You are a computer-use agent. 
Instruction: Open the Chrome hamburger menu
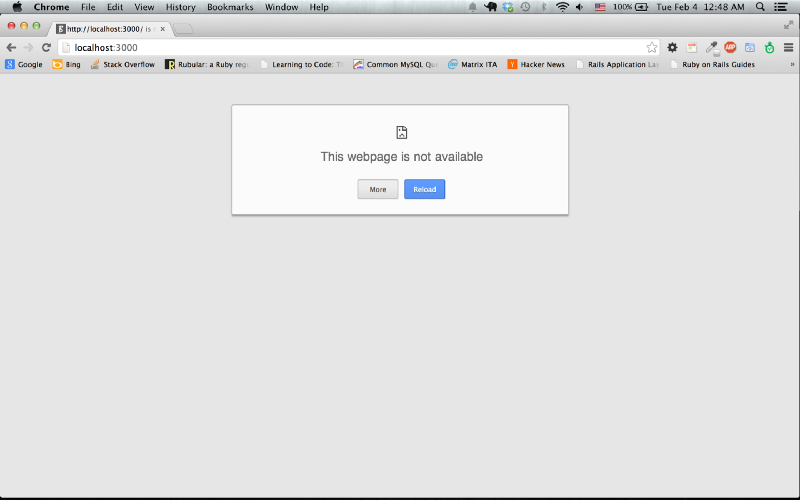coord(788,47)
